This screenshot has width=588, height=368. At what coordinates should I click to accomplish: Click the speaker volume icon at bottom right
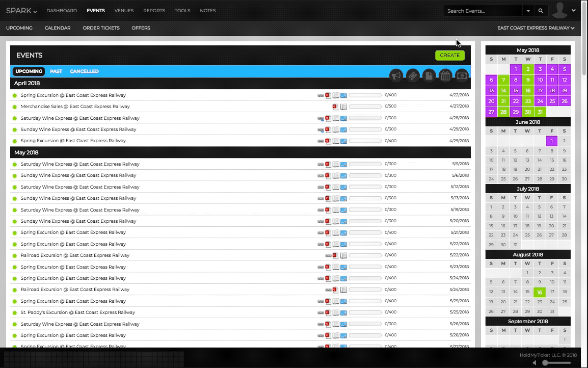pyautogui.click(x=534, y=363)
